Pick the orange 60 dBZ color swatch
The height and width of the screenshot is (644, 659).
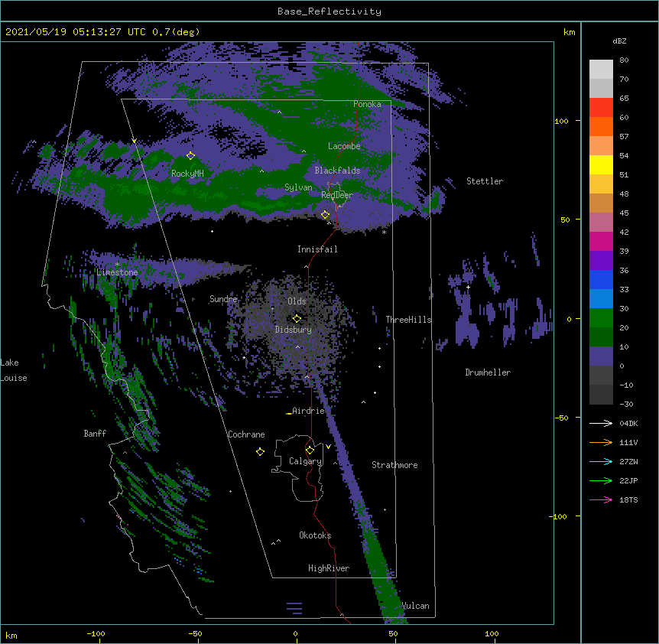601,126
